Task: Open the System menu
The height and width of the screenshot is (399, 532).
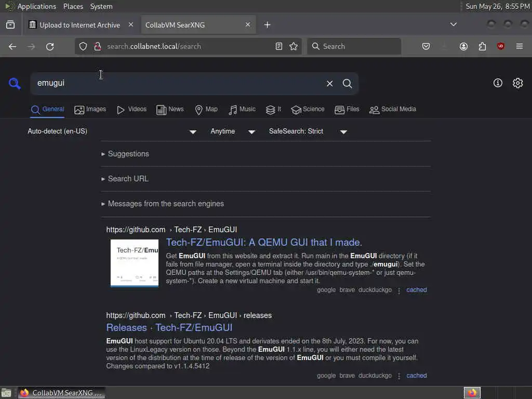Action: (x=101, y=6)
